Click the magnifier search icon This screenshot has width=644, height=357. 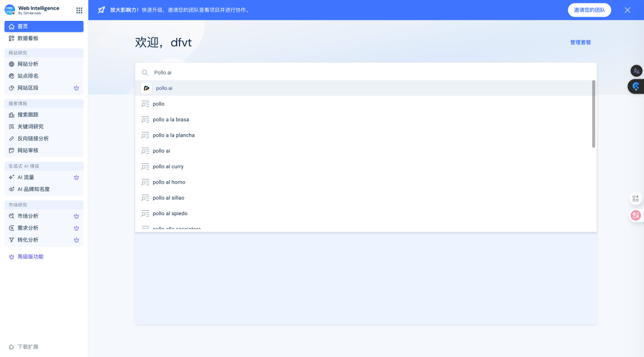[145, 73]
